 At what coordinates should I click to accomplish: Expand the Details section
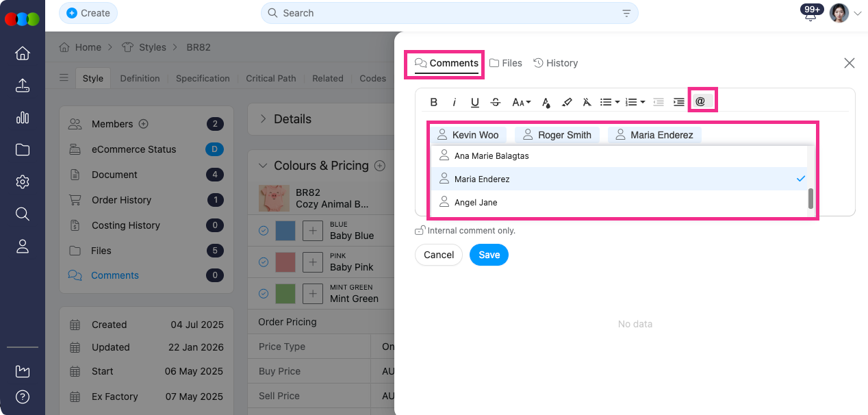click(x=263, y=119)
